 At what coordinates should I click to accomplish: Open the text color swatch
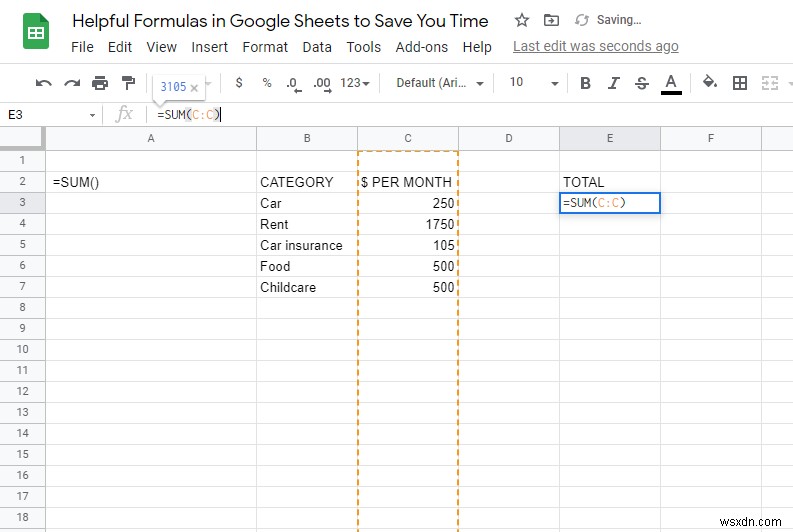coord(671,83)
